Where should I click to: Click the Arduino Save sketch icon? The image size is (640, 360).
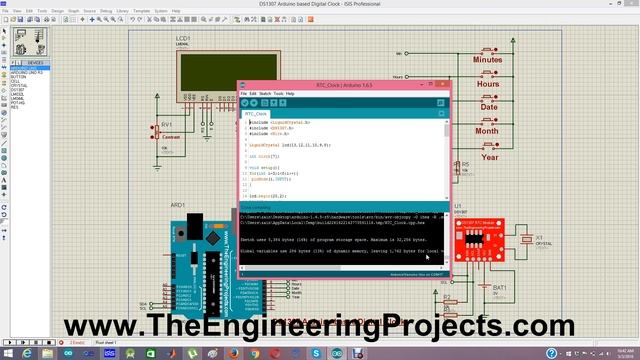pyautogui.click(x=282, y=103)
